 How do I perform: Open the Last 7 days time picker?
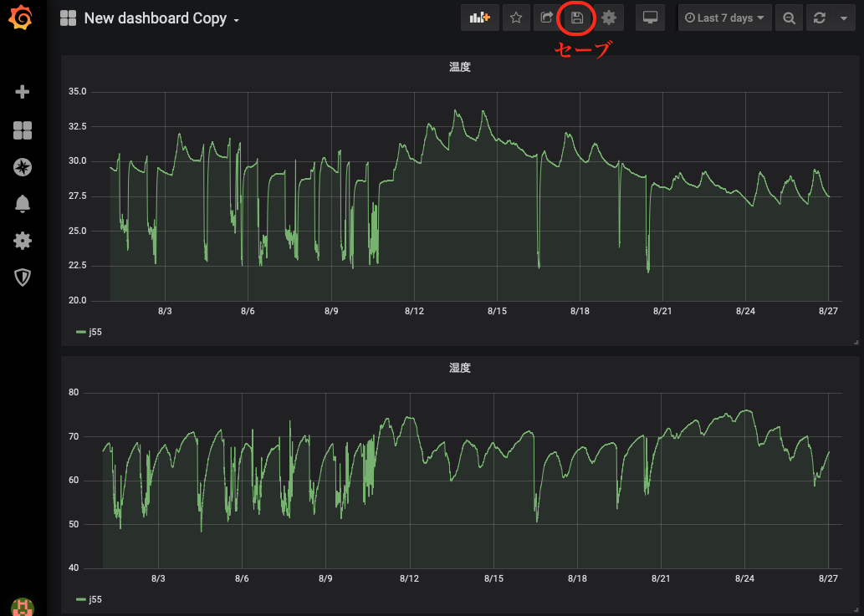pos(724,18)
